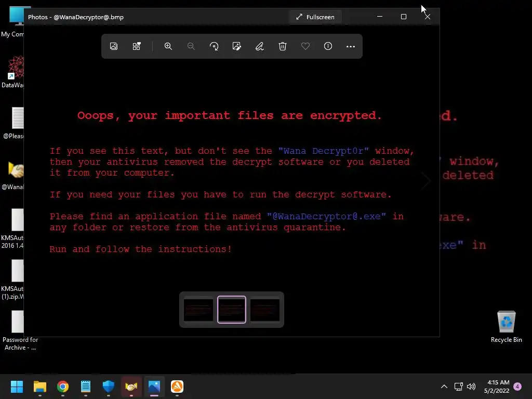532x399 pixels.
Task: Select the My Computer desktop icon
Action: click(12, 22)
